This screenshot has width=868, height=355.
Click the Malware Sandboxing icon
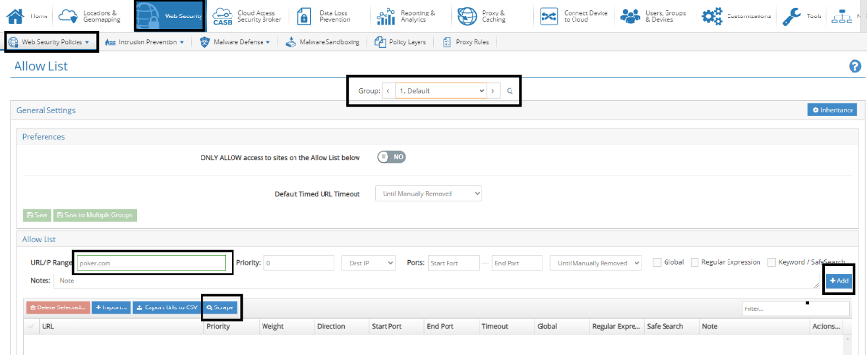292,42
